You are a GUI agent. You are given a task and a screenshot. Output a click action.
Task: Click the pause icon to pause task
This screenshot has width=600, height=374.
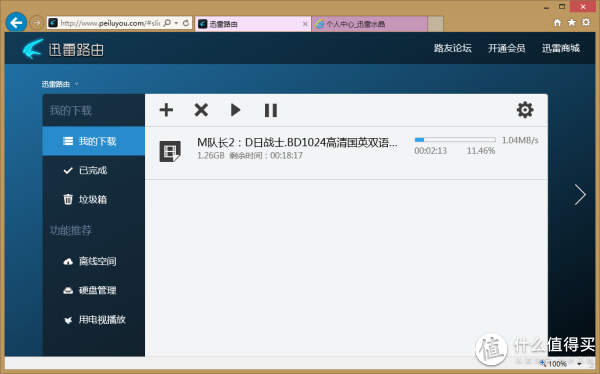pyautogui.click(x=271, y=110)
